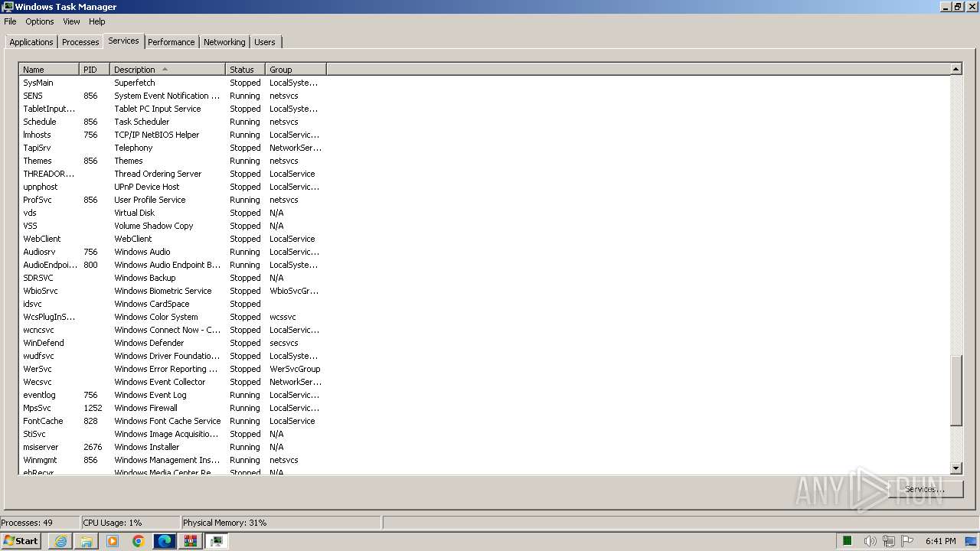Viewport: 980px width, 551px height.
Task: Select the MpsSvc service row
Action: (172, 408)
